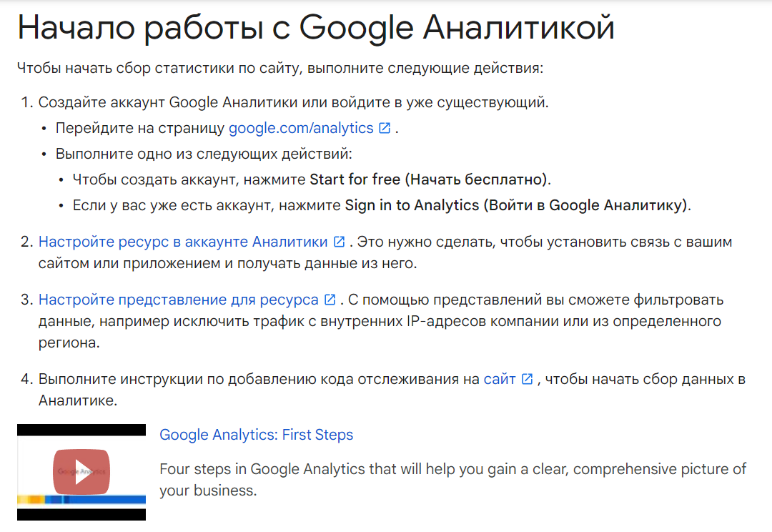Screen dimensions: 772x532
Task: Click external-link icon after "Настройте представление для ресурса"
Action: pos(330,300)
